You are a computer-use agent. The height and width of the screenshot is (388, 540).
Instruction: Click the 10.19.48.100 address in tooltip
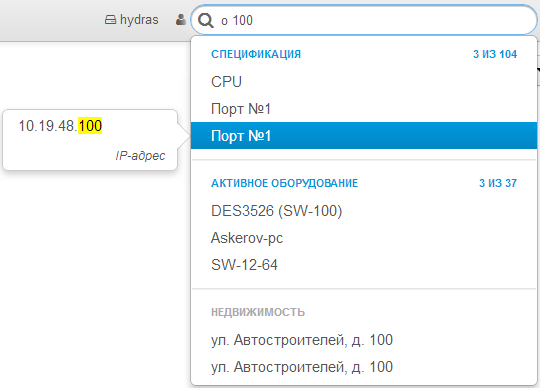pyautogui.click(x=60, y=126)
